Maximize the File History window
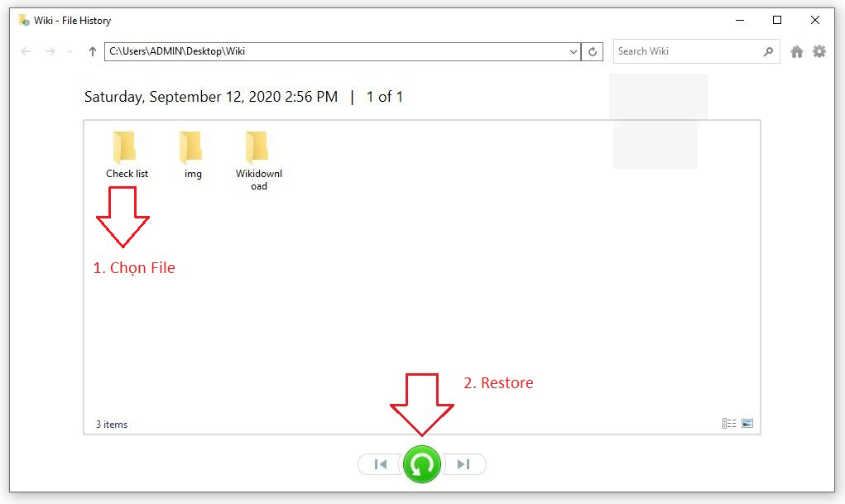 click(777, 21)
